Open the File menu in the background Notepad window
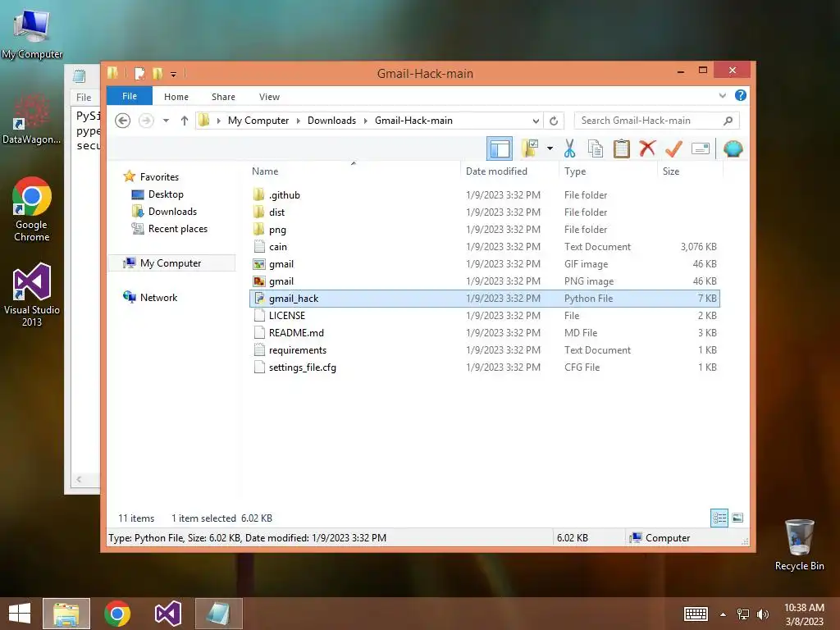The height and width of the screenshot is (630, 840). [x=84, y=98]
